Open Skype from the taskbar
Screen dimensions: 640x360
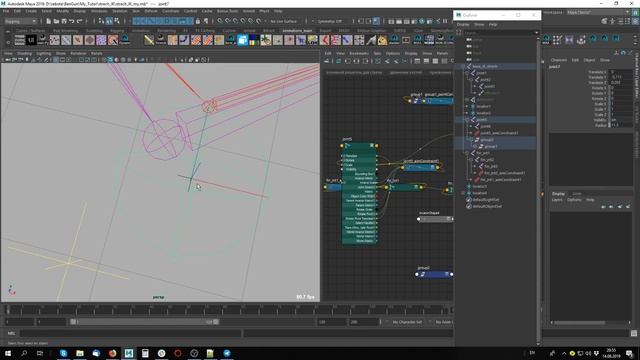63,353
